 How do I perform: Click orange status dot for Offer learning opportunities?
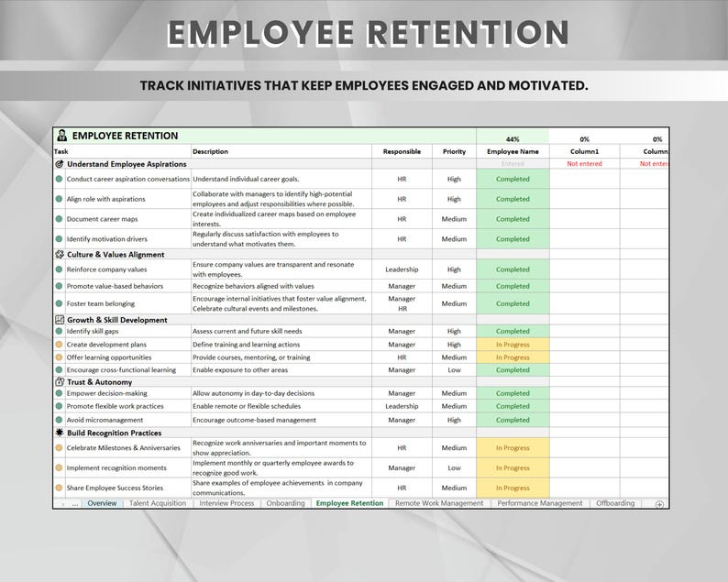coord(59,357)
